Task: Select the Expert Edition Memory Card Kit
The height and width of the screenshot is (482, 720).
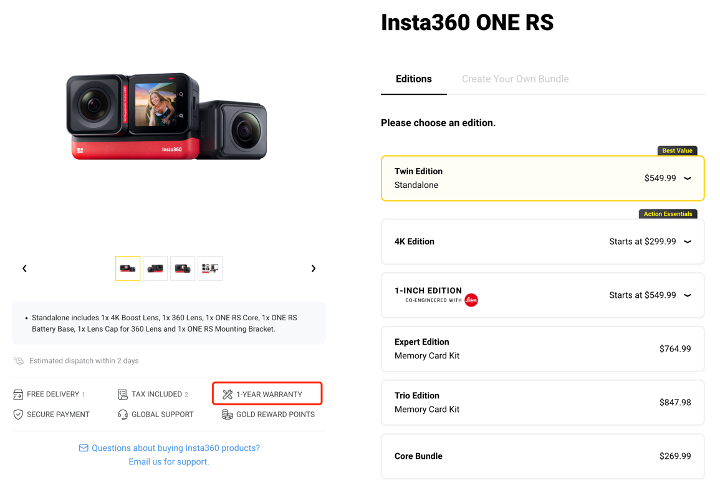Action: click(543, 349)
